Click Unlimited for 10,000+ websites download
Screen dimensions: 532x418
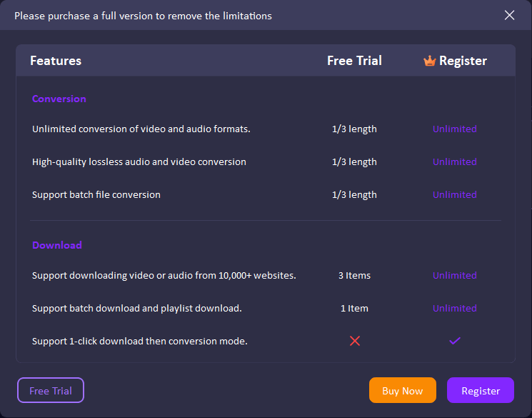[x=454, y=275]
